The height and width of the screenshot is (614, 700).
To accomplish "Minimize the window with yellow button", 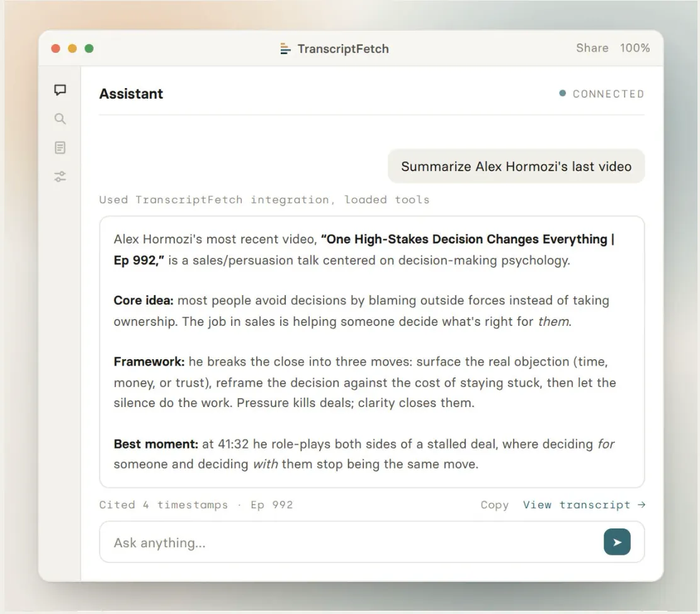I will coord(72,48).
